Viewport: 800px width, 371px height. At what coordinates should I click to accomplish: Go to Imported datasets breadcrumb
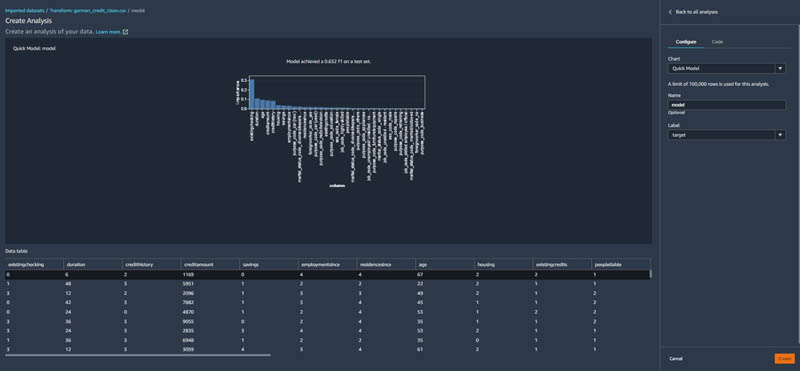click(x=24, y=11)
